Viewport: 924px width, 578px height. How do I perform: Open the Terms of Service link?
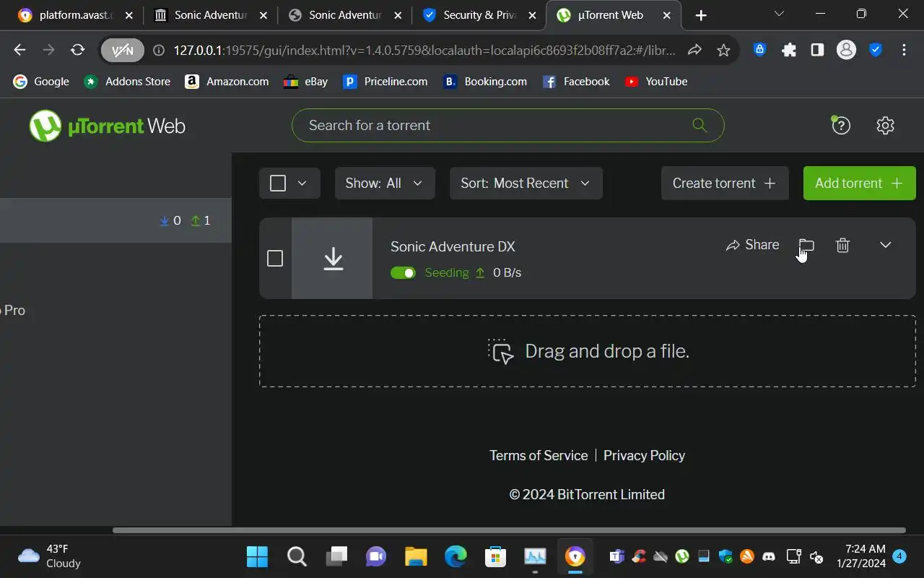539,455
